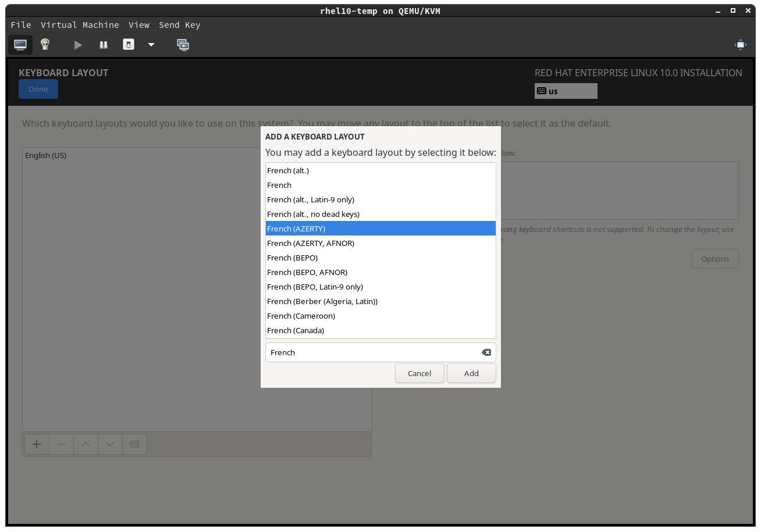Show the graphical console view
The image size is (761, 532).
(x=20, y=45)
